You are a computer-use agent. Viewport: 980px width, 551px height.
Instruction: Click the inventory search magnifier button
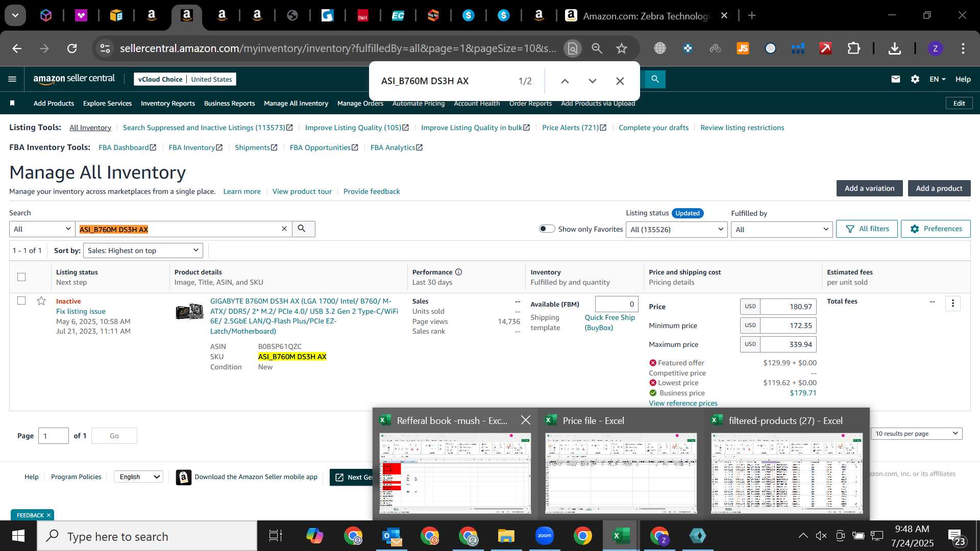click(x=303, y=229)
